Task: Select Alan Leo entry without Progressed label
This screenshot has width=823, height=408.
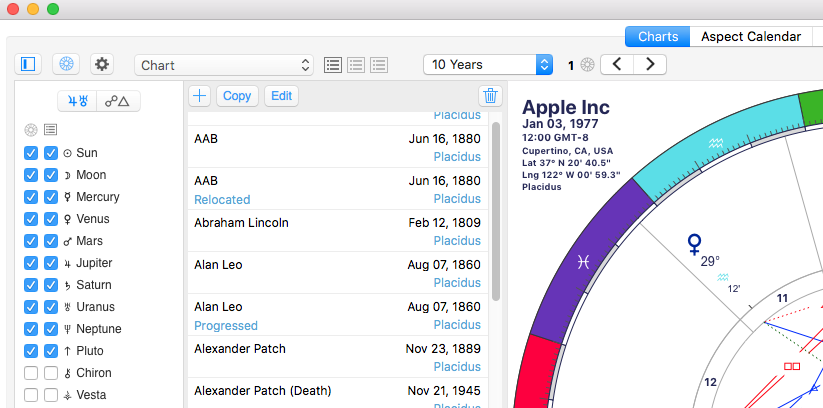Action: point(338,273)
